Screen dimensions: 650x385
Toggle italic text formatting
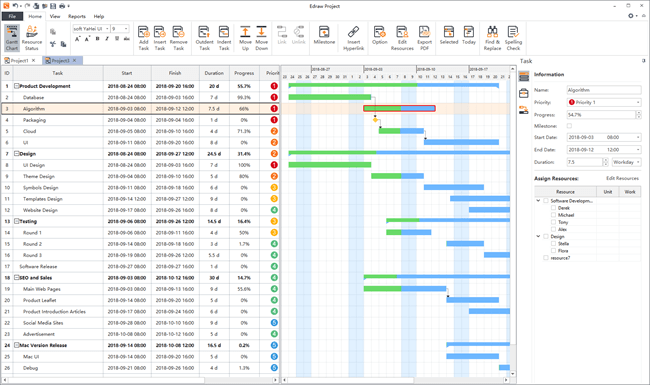107,39
